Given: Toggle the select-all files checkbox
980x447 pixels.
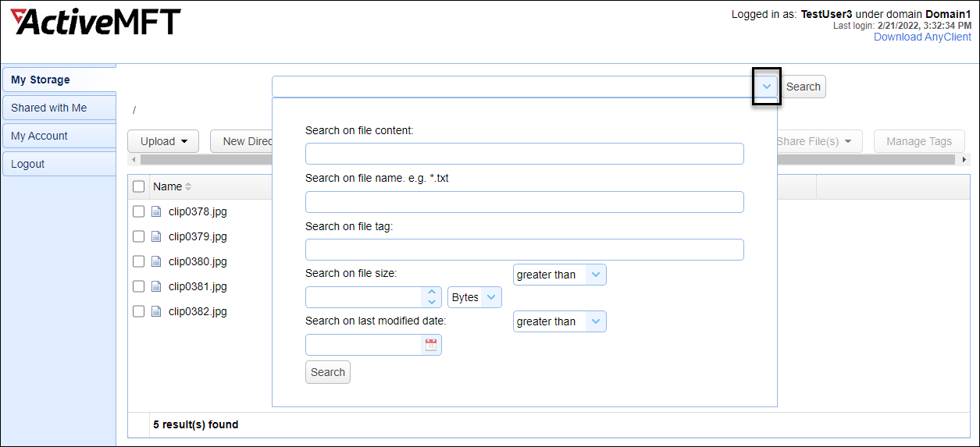Looking at the screenshot, I should point(139,186).
